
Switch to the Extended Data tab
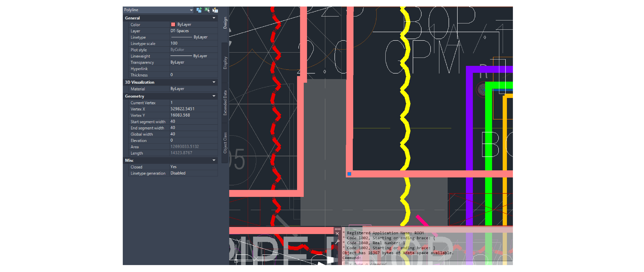225,103
